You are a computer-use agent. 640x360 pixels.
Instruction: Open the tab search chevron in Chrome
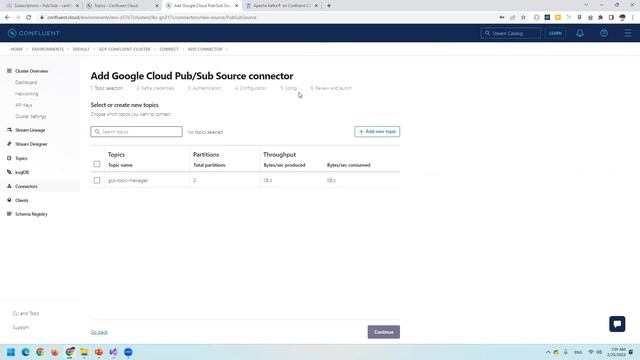point(586,5)
